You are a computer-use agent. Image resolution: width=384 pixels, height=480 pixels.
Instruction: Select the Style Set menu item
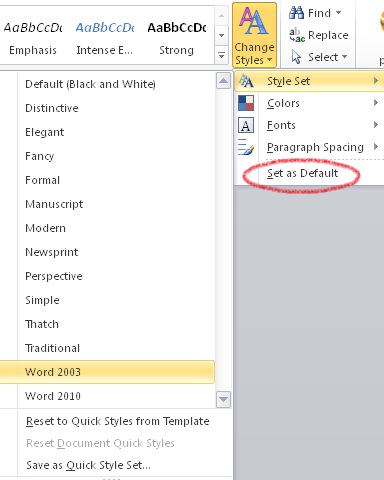[x=310, y=81]
